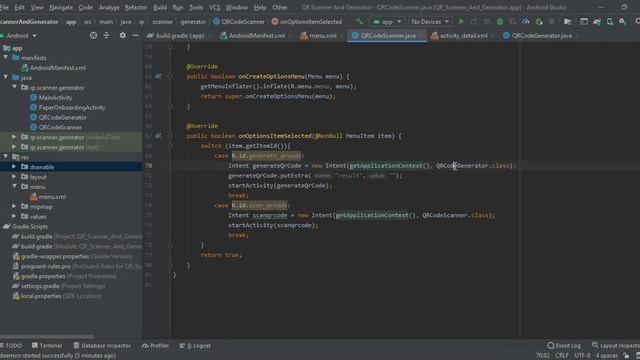Open the Profiler tool window

[155, 346]
